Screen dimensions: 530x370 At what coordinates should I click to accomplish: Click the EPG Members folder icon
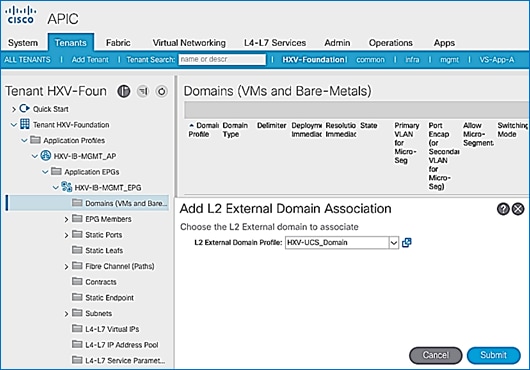(77, 219)
